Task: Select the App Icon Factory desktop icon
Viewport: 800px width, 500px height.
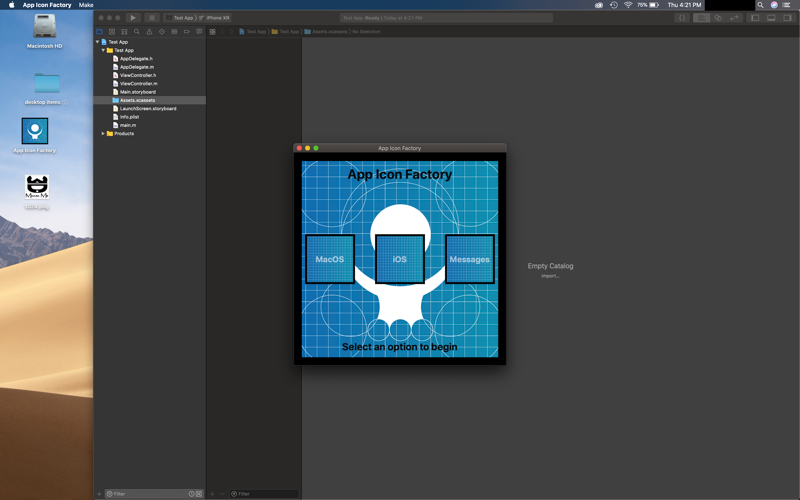Action: (x=35, y=136)
